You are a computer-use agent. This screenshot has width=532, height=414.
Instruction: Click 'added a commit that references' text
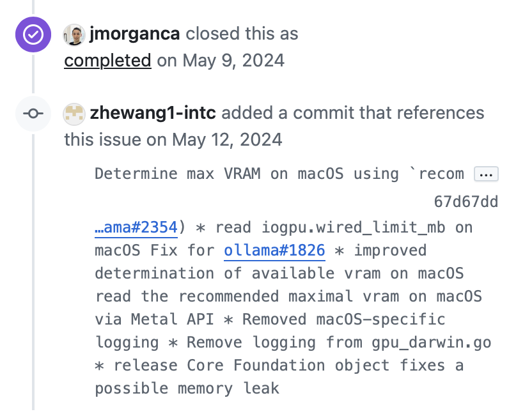353,113
